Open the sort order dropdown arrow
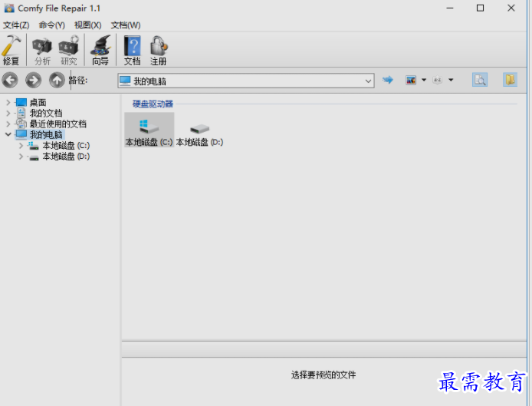Image resolution: width=532 pixels, height=406 pixels. point(451,80)
